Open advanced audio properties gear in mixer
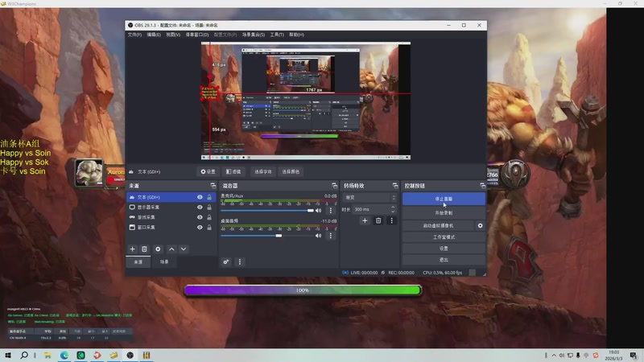The image size is (644, 362). (226, 262)
